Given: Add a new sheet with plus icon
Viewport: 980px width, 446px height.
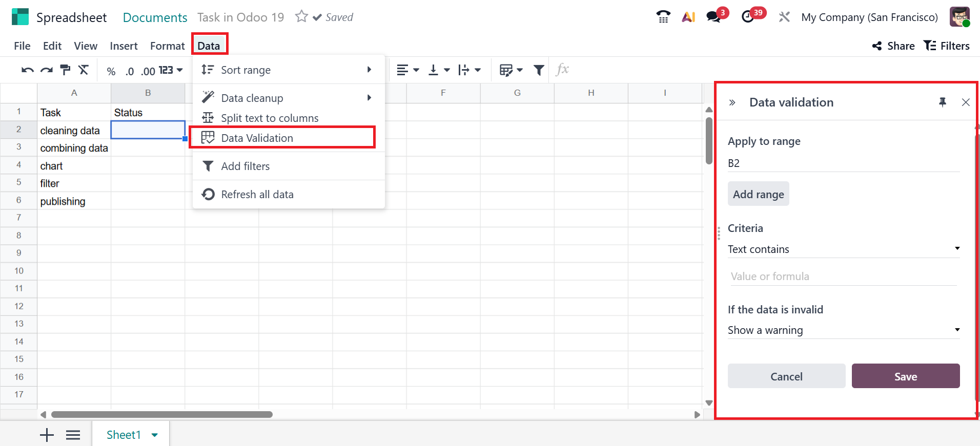Looking at the screenshot, I should point(47,435).
